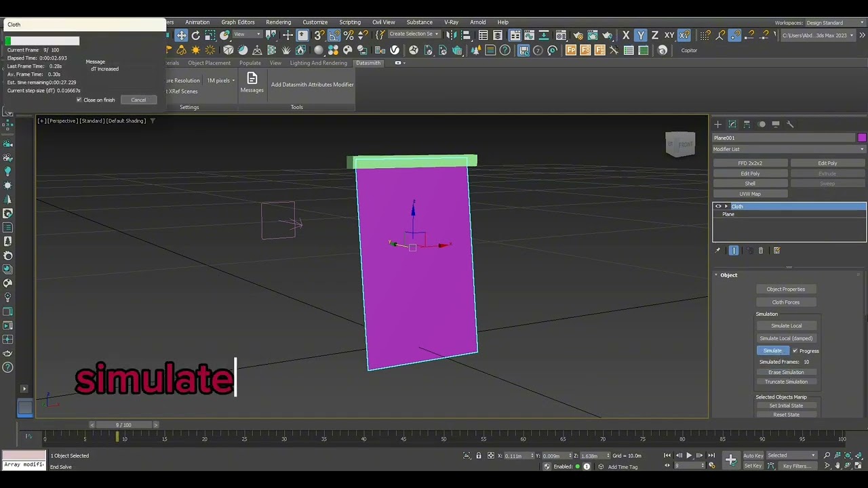Open the Create tab in Command Panel
Viewport: 868px width, 488px height.
click(717, 124)
